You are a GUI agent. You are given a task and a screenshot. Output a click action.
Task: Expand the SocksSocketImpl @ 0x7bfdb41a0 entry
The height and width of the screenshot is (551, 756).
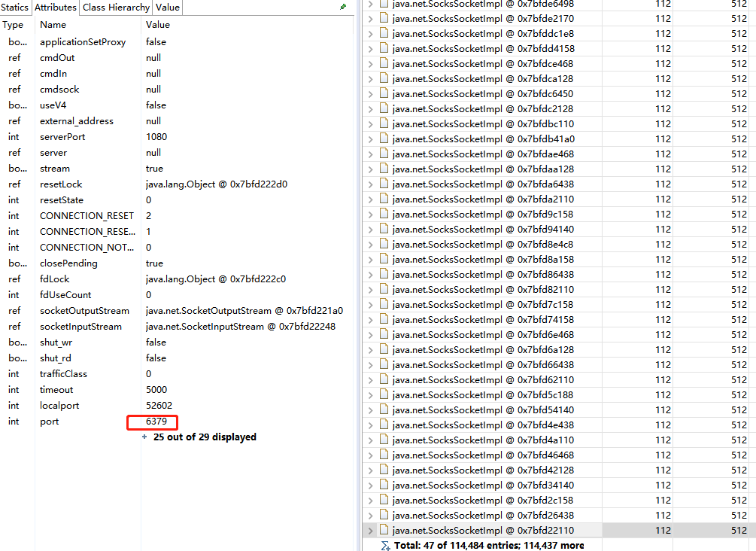371,139
